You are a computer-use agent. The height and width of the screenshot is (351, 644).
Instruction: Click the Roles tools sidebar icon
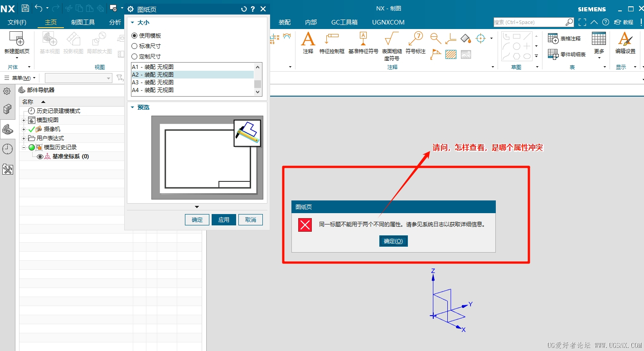pyautogui.click(x=8, y=170)
